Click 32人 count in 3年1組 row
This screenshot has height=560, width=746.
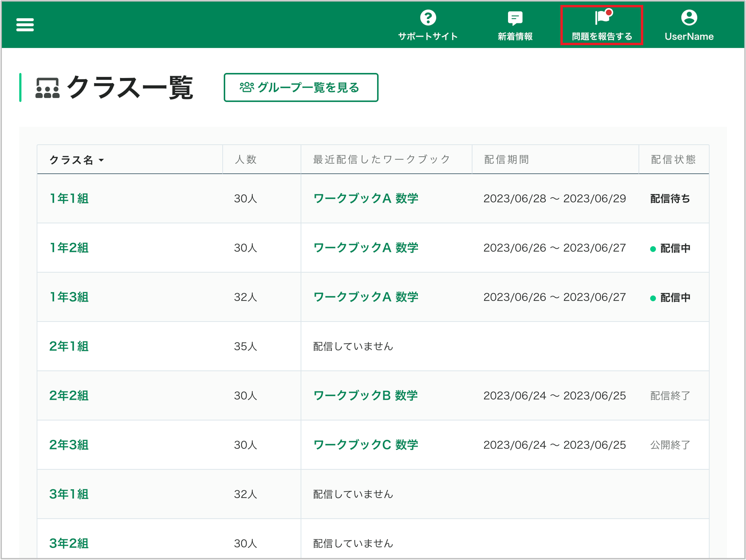point(245,494)
